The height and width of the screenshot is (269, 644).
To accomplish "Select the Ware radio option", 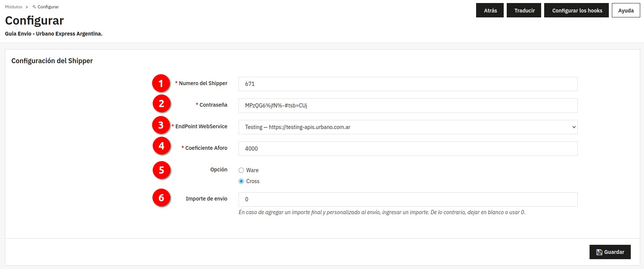I will coord(241,170).
